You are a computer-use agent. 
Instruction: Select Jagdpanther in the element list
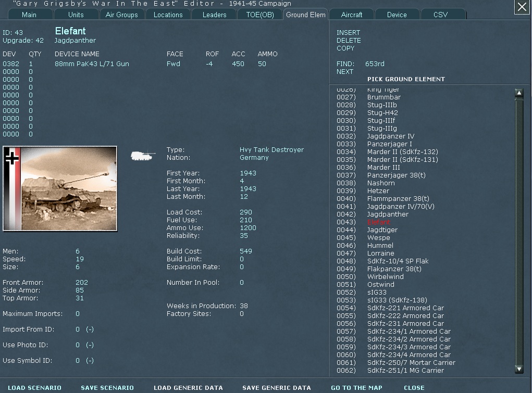pos(388,214)
